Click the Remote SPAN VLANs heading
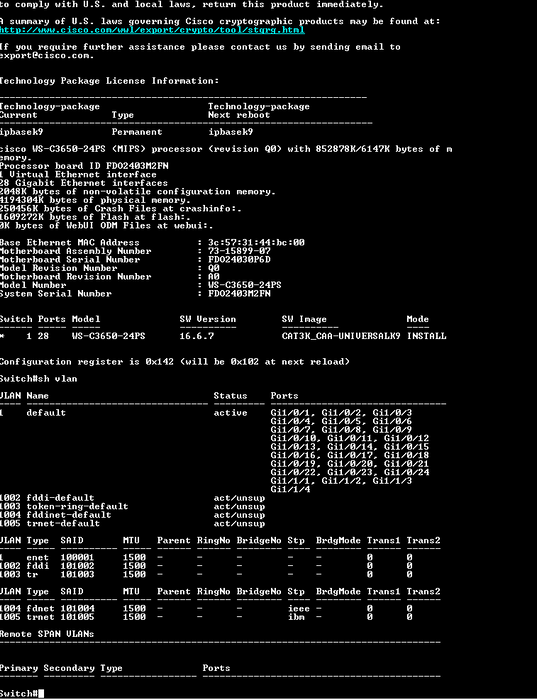 click(47, 634)
